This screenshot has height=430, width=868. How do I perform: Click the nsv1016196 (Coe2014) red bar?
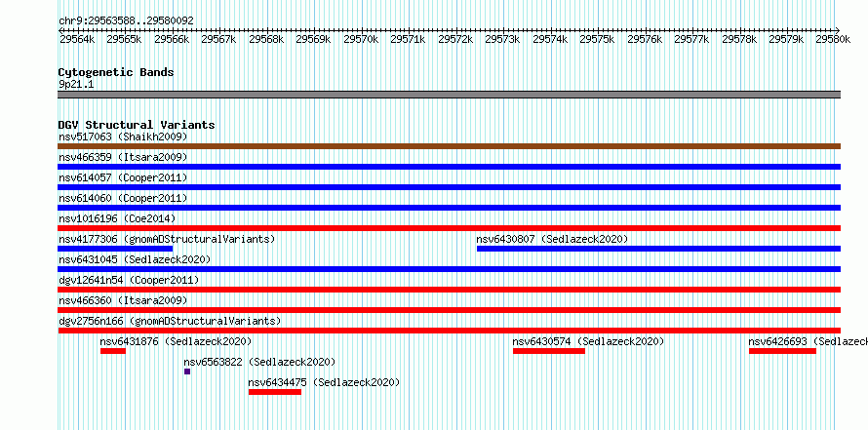(x=449, y=228)
